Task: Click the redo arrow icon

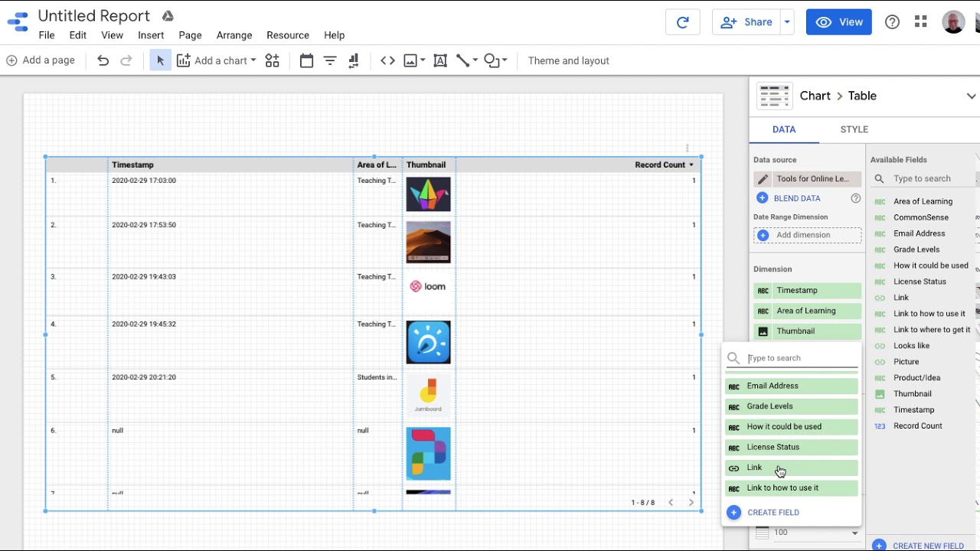Action: (126, 60)
